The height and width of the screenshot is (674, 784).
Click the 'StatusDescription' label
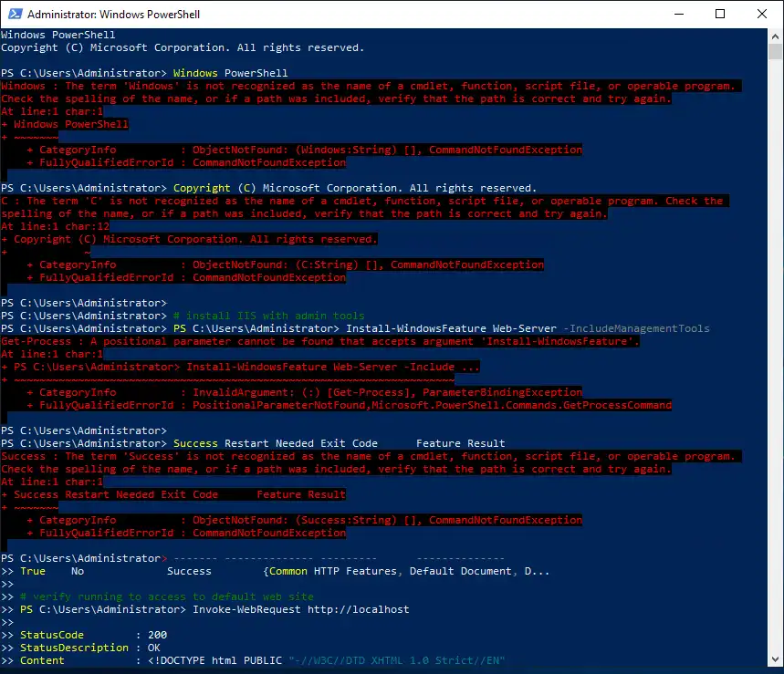(75, 648)
